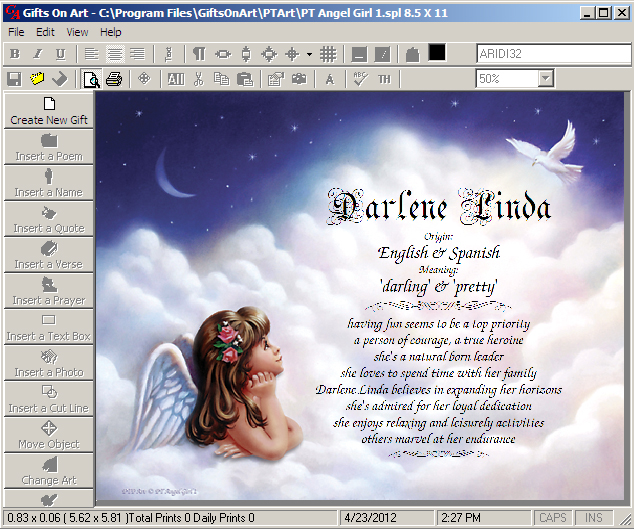Select the 'darling' & 'pretty' meaning text
This screenshot has width=634, height=529.
439,286
